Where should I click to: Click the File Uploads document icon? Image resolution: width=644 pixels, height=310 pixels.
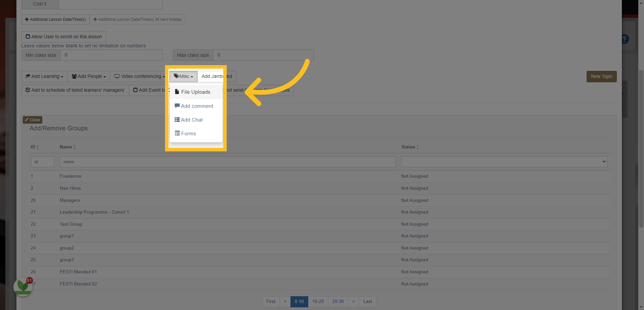[177, 92]
